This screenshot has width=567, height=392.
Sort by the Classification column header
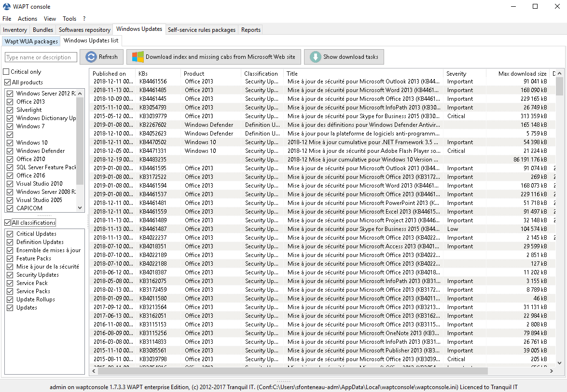[x=263, y=73]
